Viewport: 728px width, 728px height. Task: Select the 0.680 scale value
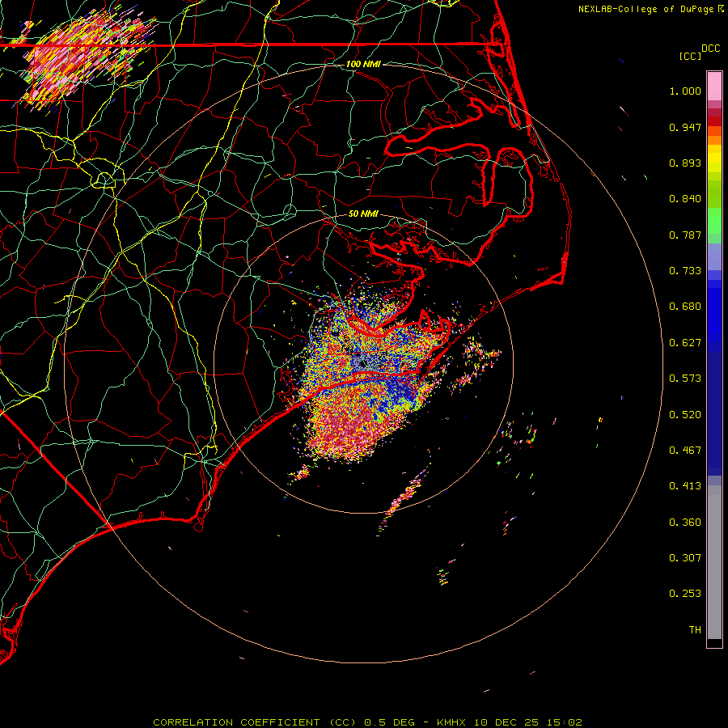tap(685, 307)
